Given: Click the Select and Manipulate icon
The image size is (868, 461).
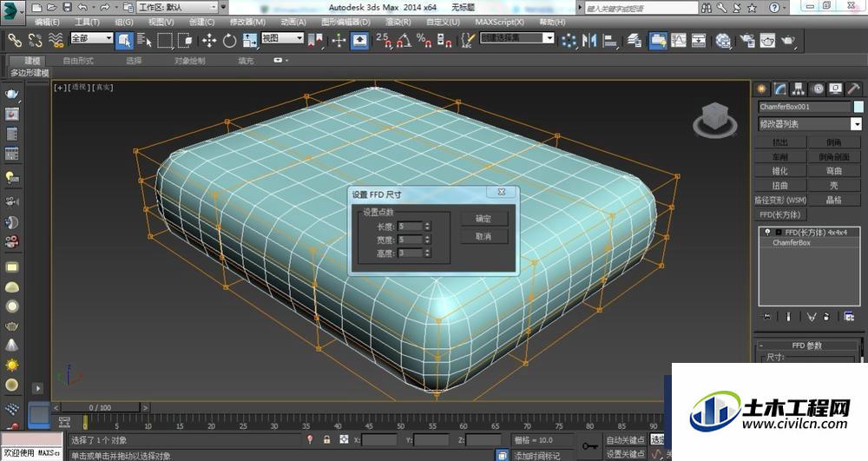Looking at the screenshot, I should tap(339, 41).
